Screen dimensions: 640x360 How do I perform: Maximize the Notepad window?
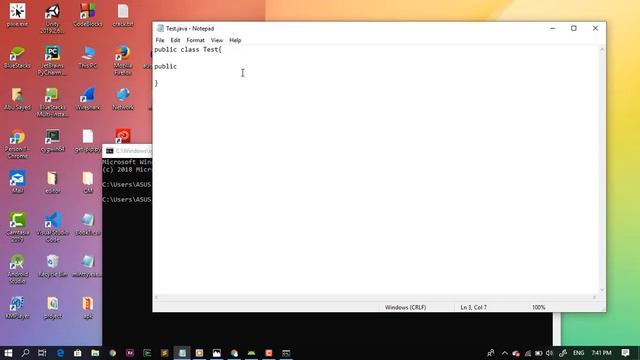coord(574,28)
